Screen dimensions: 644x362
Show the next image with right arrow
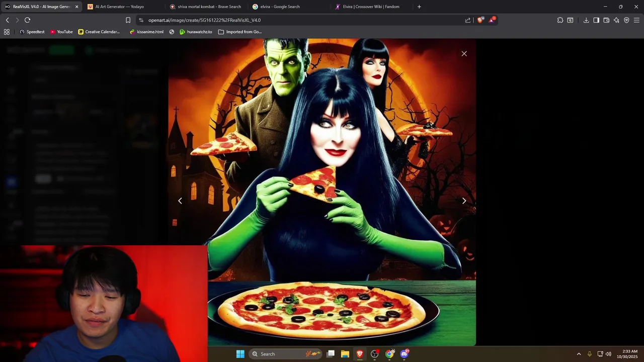[464, 201]
